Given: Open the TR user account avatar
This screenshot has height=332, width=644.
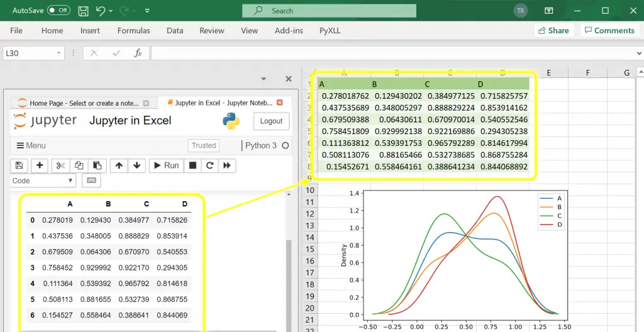Looking at the screenshot, I should 520,11.
